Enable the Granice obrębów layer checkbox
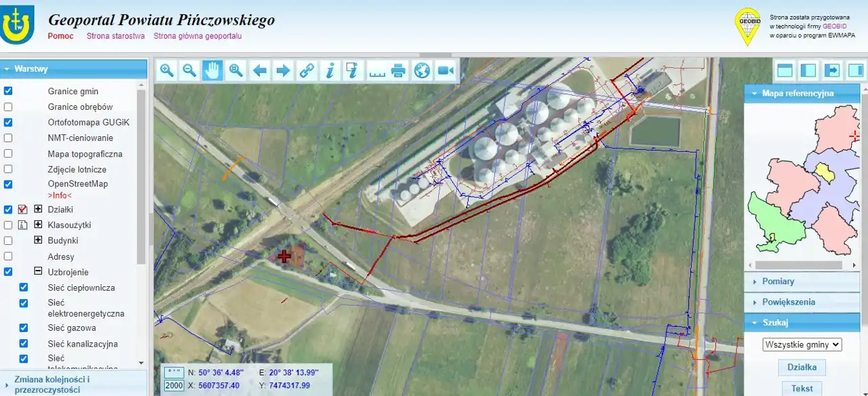 click(8, 107)
